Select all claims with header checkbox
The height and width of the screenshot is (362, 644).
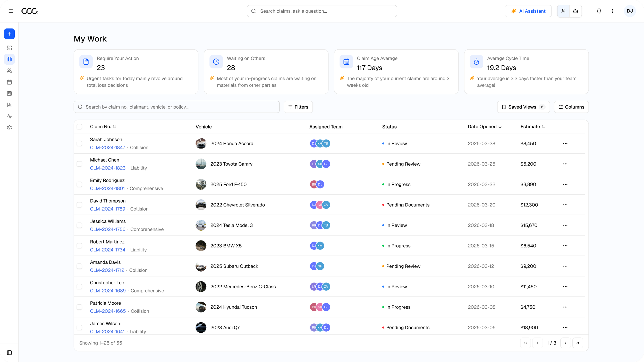[x=79, y=127]
